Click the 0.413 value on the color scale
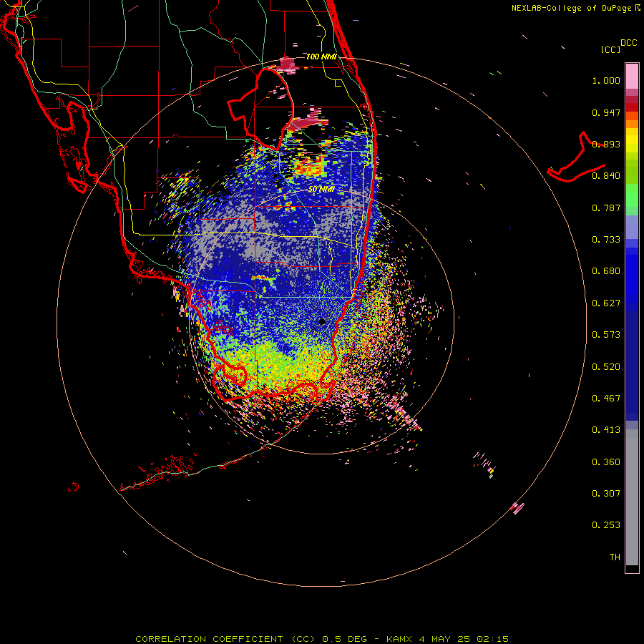This screenshot has width=644, height=644. coord(606,430)
